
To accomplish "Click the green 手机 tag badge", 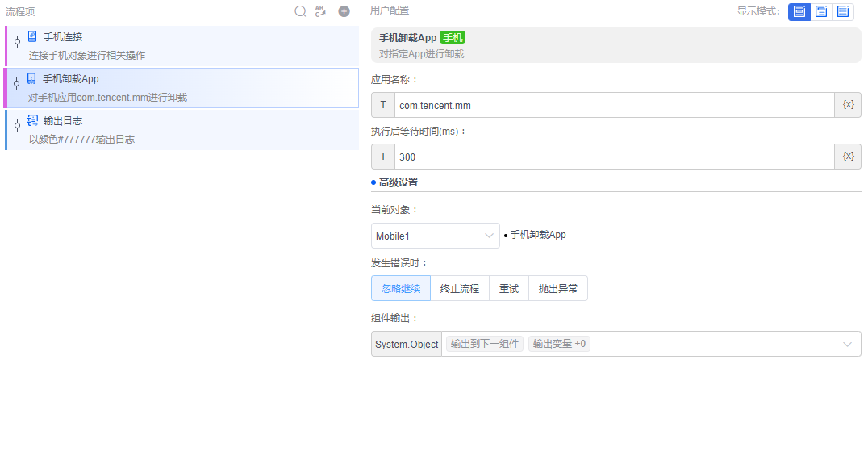I will [453, 38].
